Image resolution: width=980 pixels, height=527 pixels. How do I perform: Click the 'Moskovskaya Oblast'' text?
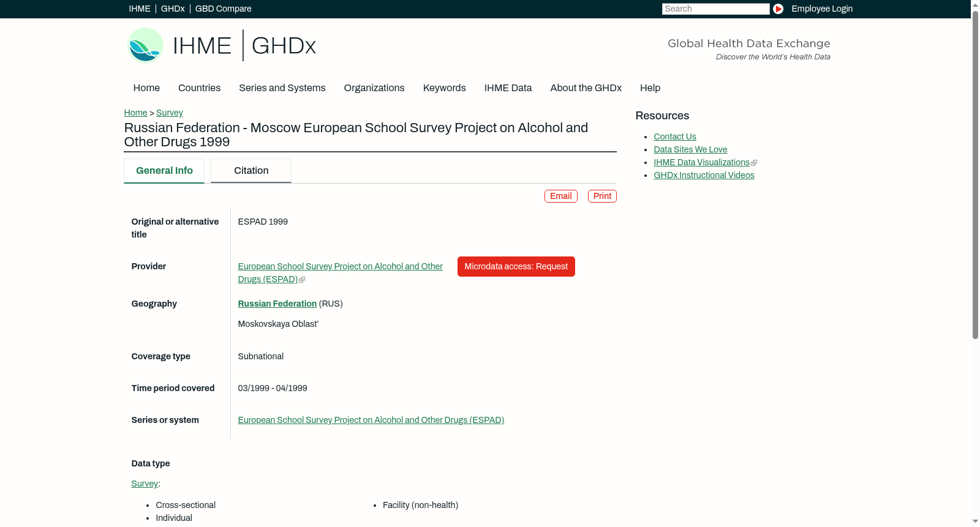click(x=278, y=324)
